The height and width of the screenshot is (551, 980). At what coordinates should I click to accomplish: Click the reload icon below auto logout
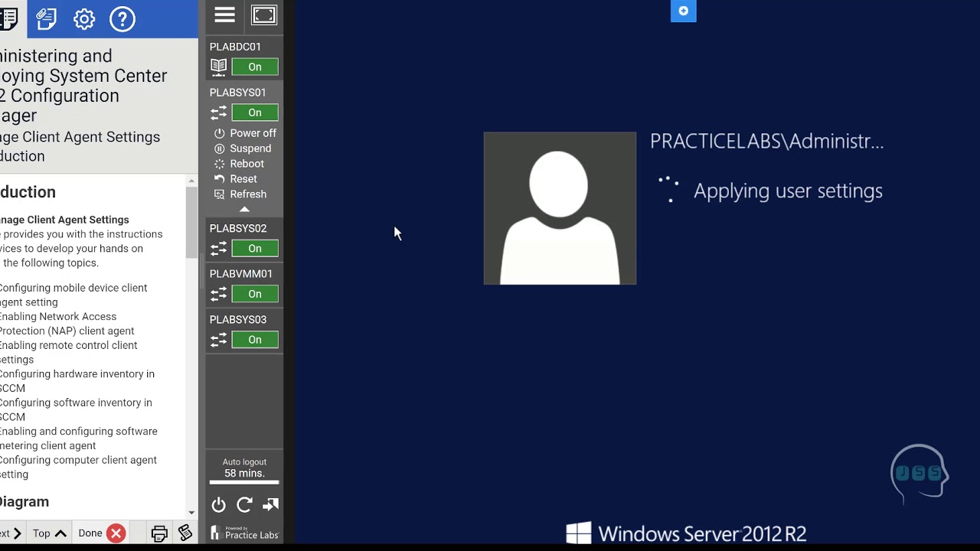[x=244, y=504]
